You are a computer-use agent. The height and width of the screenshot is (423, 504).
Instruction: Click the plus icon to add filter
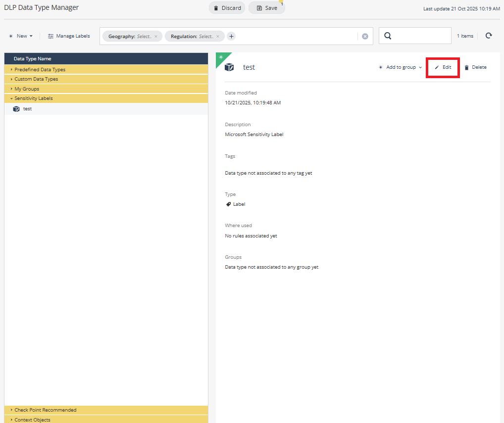coord(231,36)
